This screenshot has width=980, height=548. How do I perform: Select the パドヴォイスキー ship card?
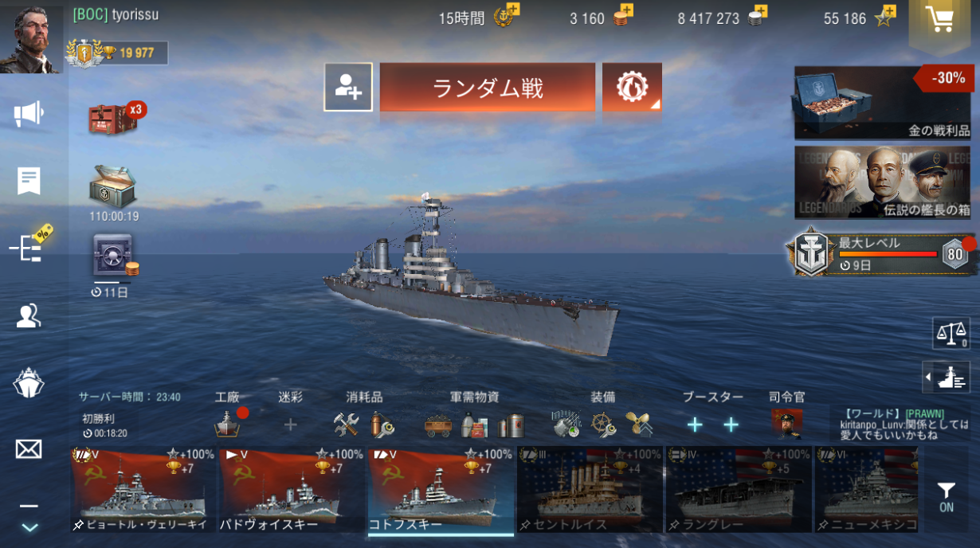coord(291,490)
